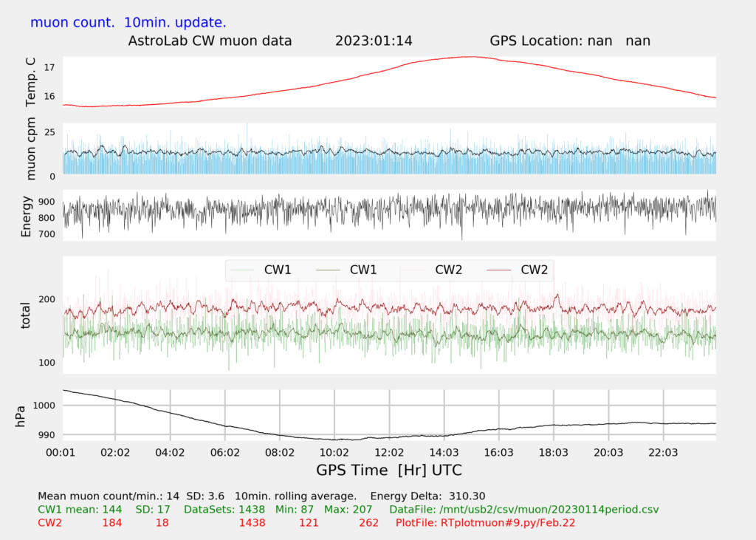Click the "10:02" time tick label

(x=334, y=453)
